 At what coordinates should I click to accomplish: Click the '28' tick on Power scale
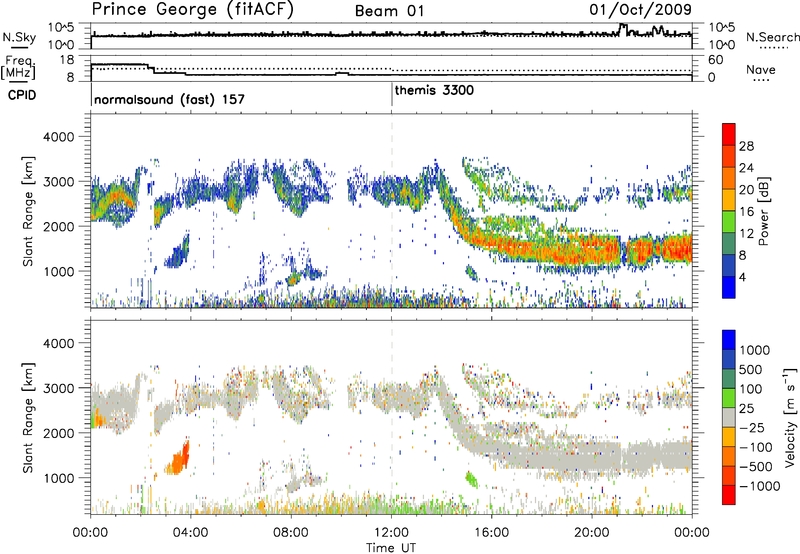point(746,146)
